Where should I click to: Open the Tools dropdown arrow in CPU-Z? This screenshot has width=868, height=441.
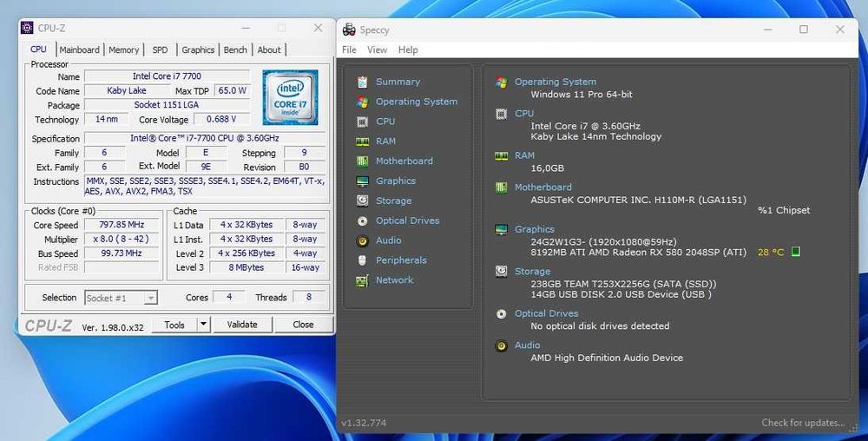pyautogui.click(x=204, y=325)
